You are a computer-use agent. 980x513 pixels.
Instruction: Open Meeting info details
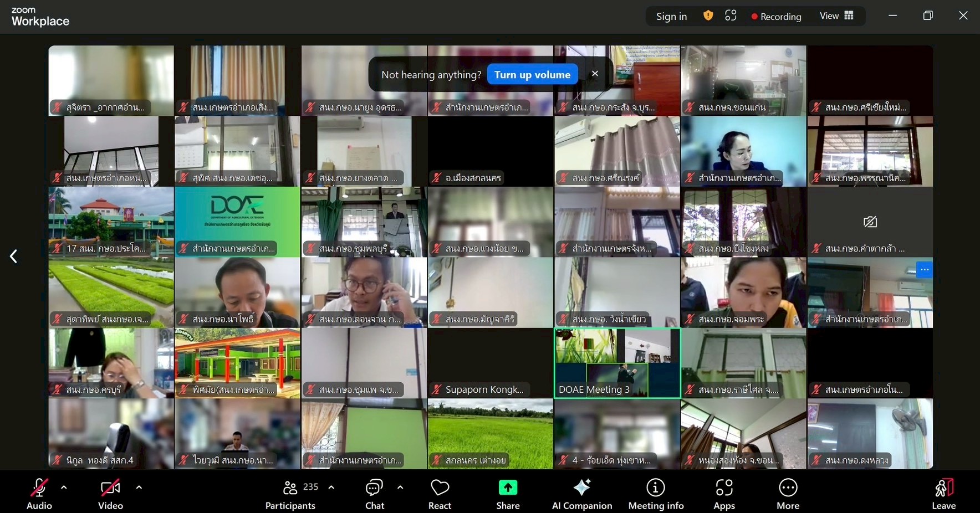coord(656,488)
